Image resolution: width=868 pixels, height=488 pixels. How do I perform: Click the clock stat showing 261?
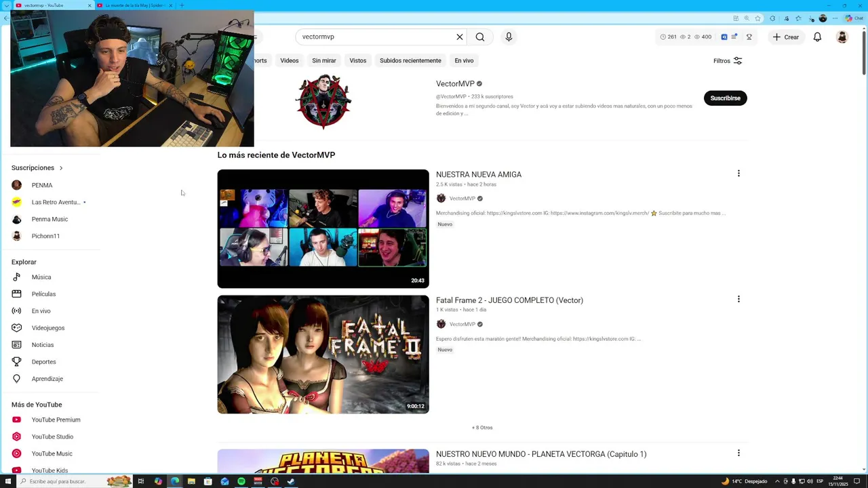(x=668, y=37)
